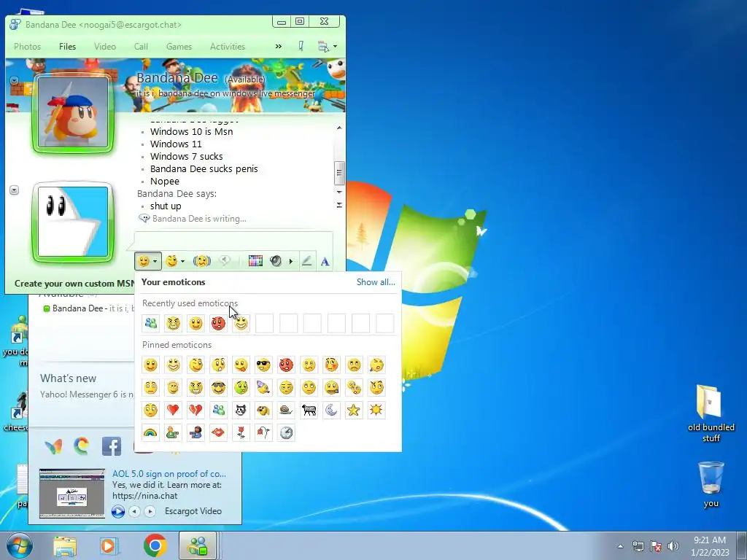The height and width of the screenshot is (560, 747).
Task: Insert the red lips emoticon
Action: point(218,432)
